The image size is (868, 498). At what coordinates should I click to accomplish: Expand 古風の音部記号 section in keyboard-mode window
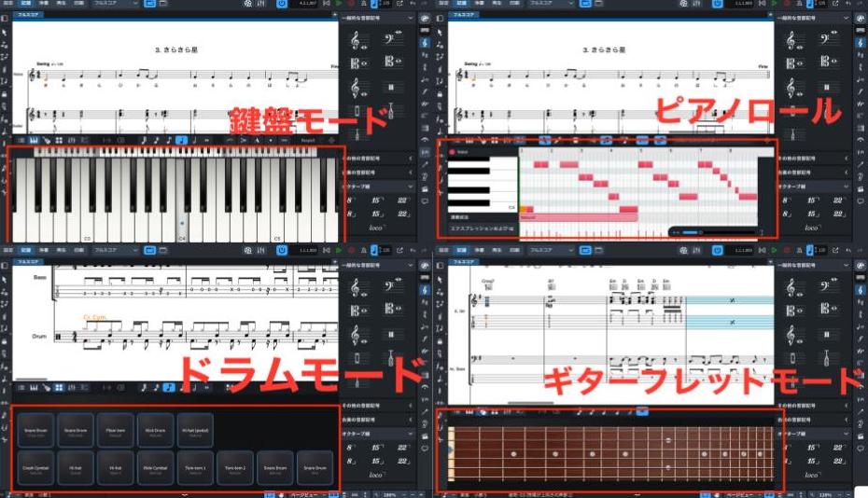[378, 173]
